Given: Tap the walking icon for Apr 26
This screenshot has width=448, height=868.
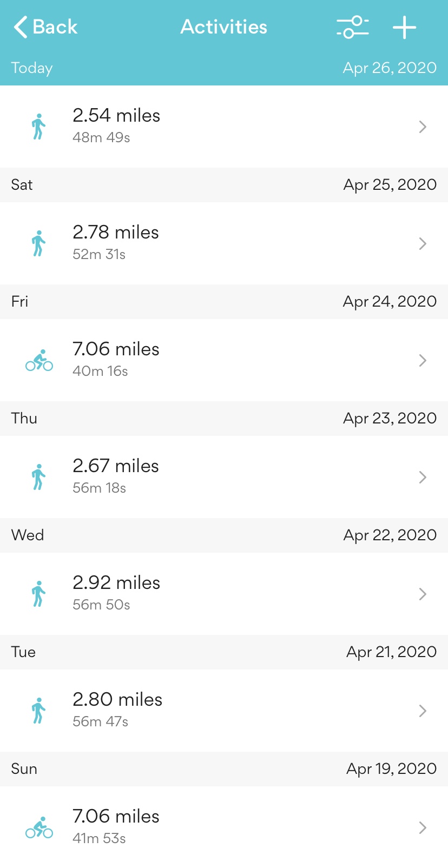Looking at the screenshot, I should tap(38, 127).
